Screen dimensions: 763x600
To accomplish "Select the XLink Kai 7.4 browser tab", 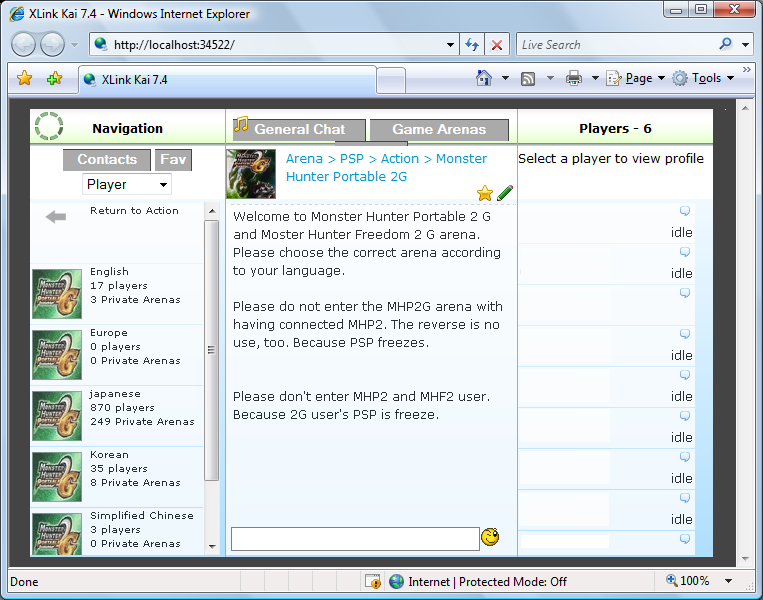I will (227, 79).
